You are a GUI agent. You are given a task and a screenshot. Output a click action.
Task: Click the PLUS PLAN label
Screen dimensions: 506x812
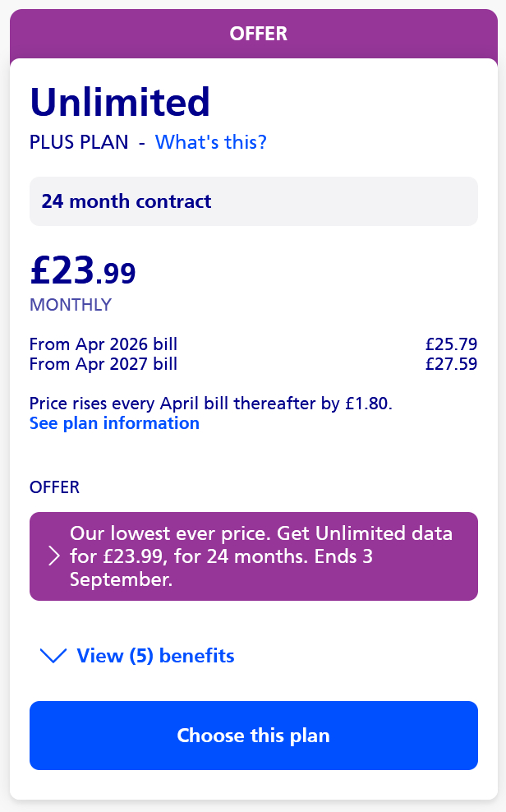click(79, 142)
